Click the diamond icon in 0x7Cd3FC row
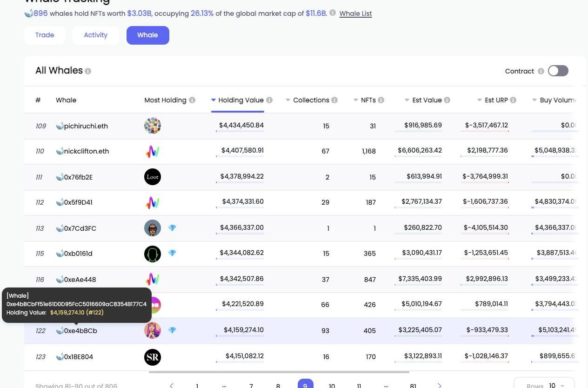Screen dimensions: 588x388 (x=172, y=228)
